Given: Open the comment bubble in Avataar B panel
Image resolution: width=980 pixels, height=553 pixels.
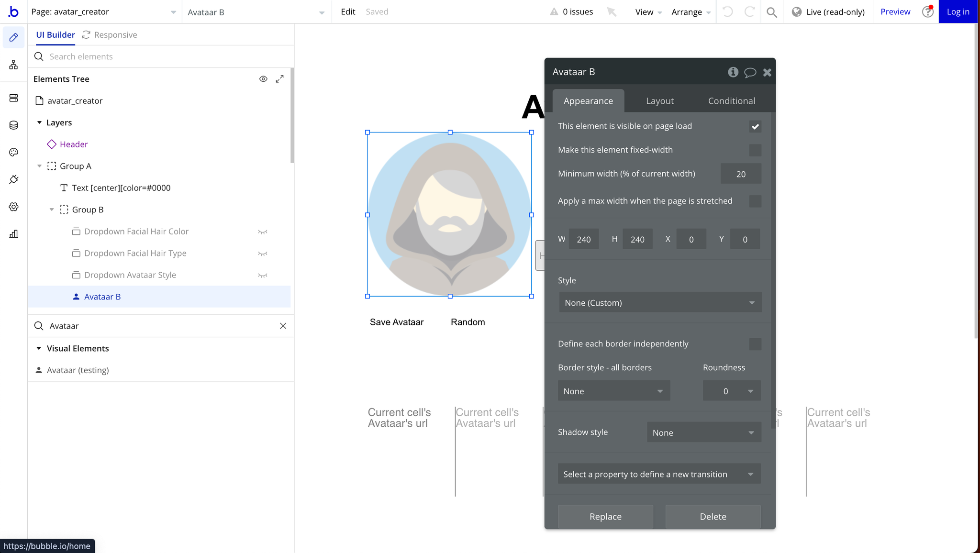Looking at the screenshot, I should click(x=750, y=72).
